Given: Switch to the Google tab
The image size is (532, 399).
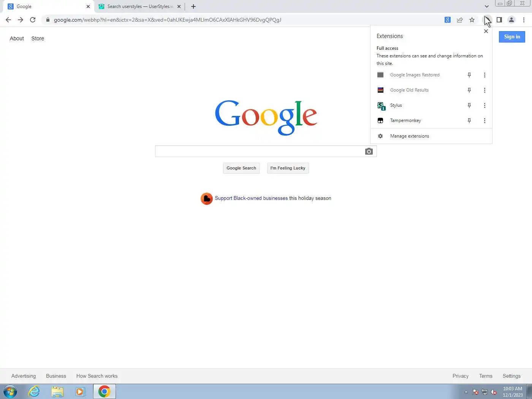Looking at the screenshot, I should click(48, 6).
